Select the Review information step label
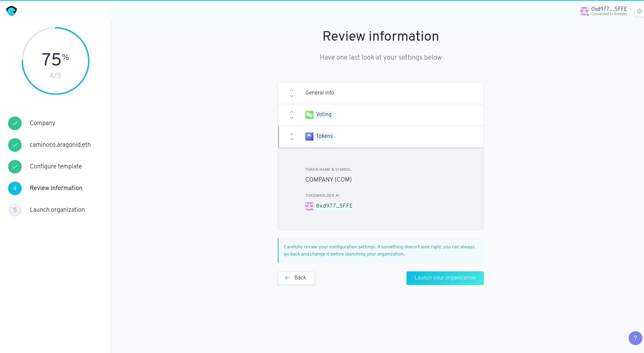644x353 pixels. pyautogui.click(x=56, y=188)
